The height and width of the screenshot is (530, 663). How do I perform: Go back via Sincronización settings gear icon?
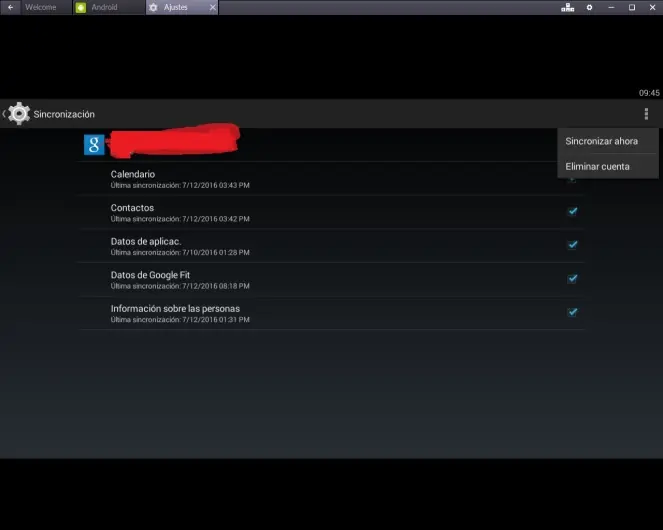point(19,113)
